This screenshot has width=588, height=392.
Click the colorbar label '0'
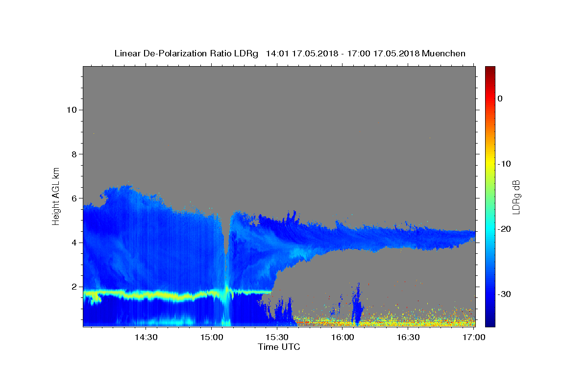click(x=500, y=98)
